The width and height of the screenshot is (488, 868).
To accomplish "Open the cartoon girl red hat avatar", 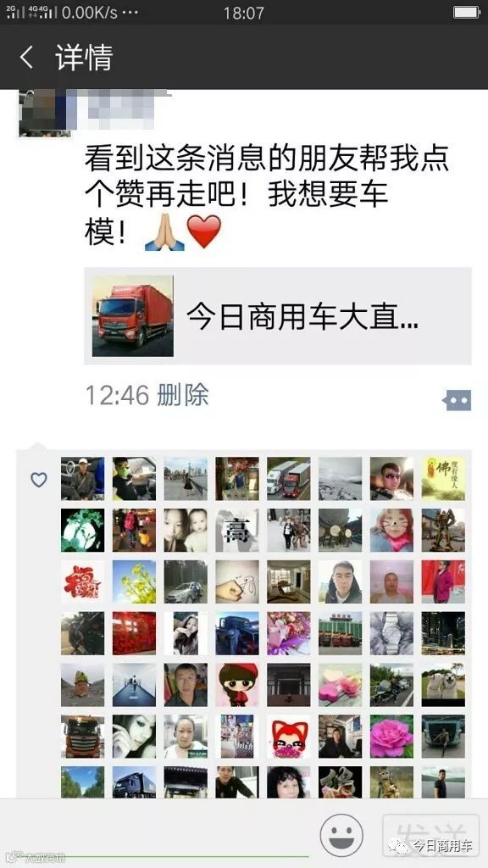I will click(x=237, y=685).
